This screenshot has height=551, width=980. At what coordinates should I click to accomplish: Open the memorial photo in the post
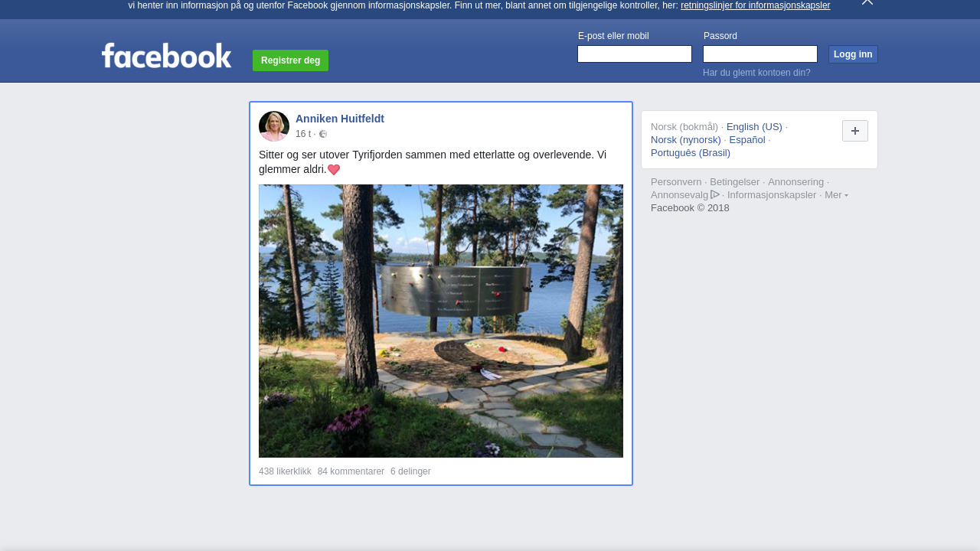coord(440,321)
